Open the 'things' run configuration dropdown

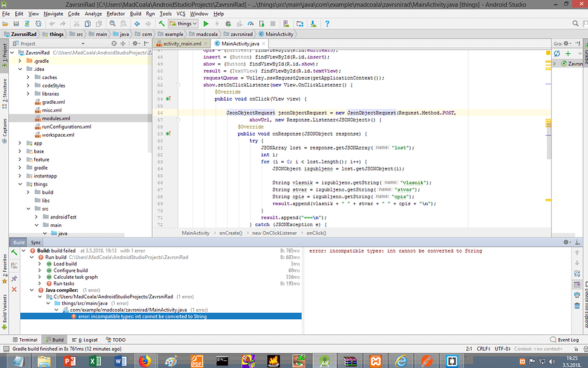pyautogui.click(x=183, y=23)
